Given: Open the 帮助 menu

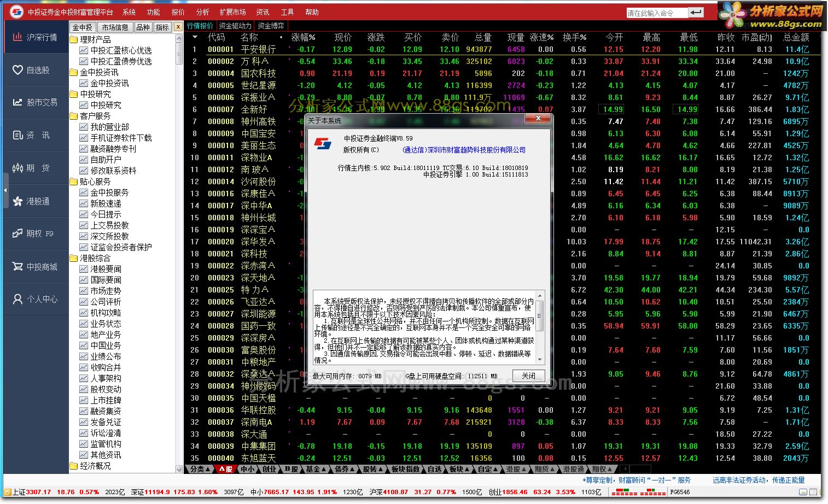Looking at the screenshot, I should click(312, 12).
